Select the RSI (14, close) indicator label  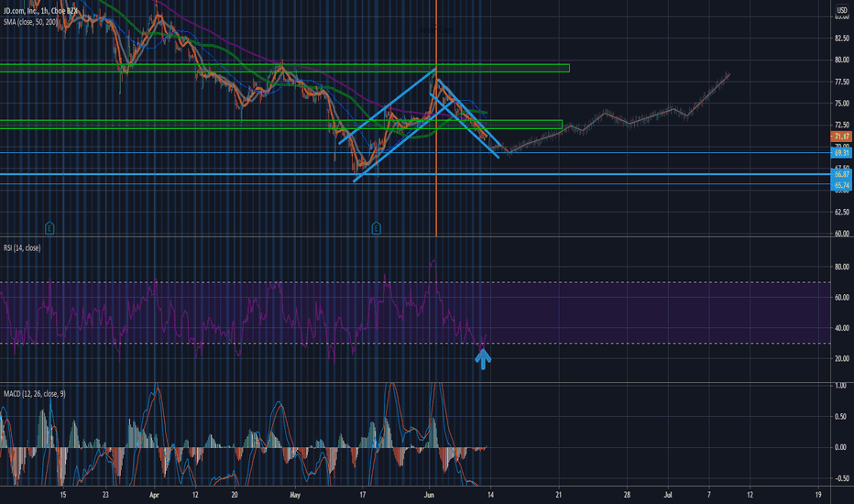tap(22, 248)
